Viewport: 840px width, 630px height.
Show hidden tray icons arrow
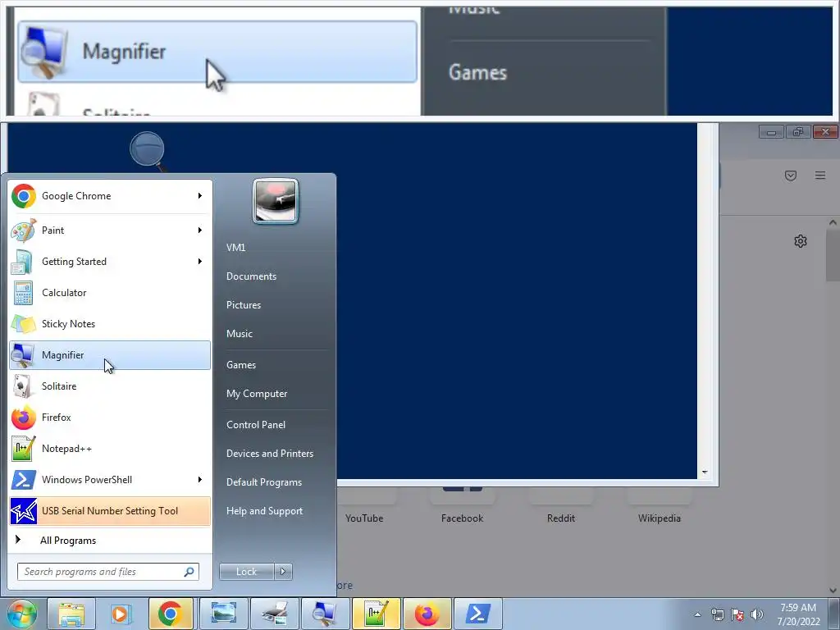coord(697,614)
